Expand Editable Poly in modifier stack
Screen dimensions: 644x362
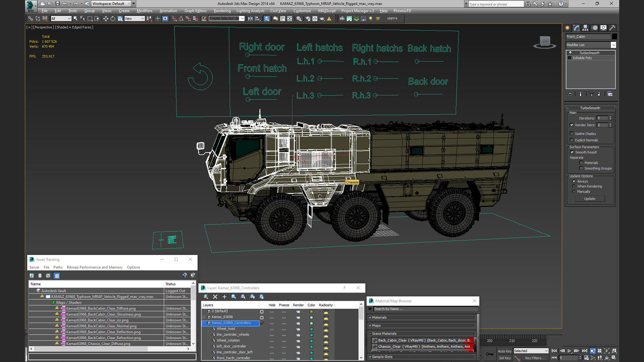click(x=570, y=58)
